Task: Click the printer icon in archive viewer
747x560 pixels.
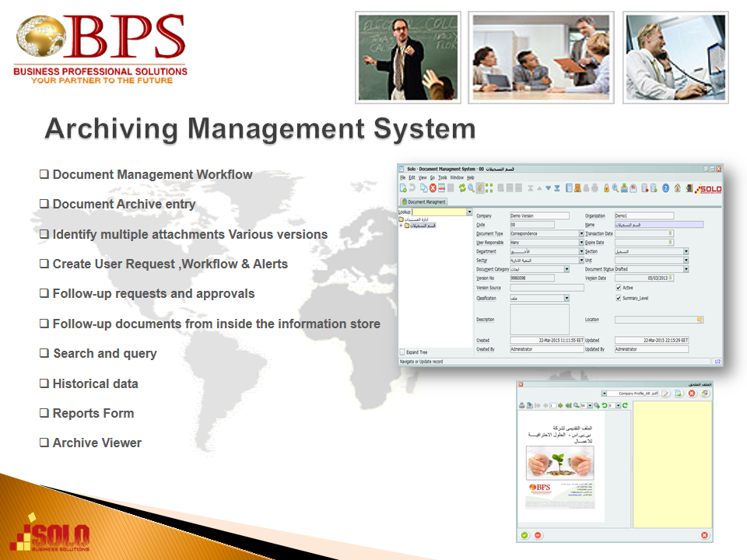Action: [522, 405]
